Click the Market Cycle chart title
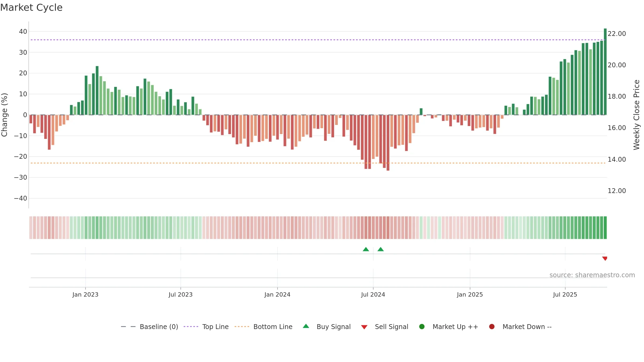 [x=31, y=8]
